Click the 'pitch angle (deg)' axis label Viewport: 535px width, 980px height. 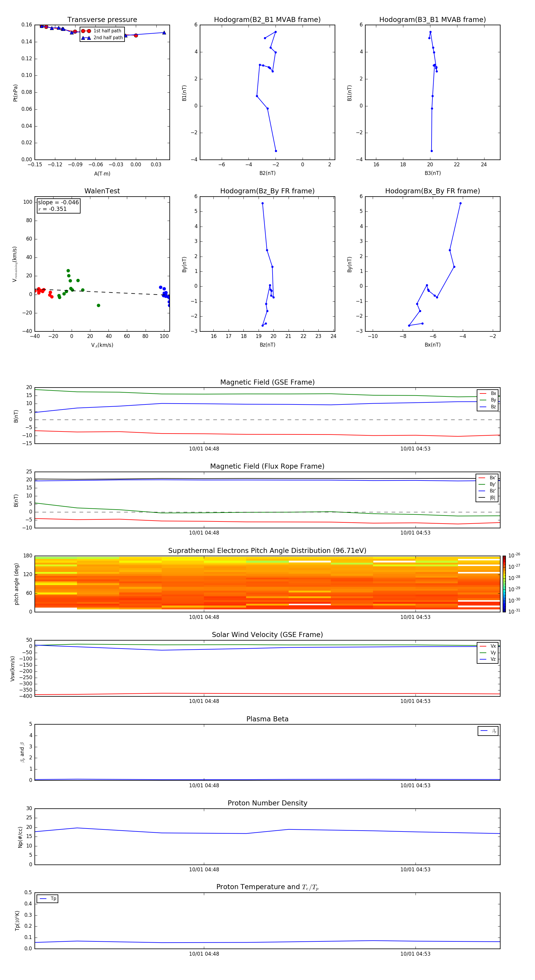tap(16, 584)
